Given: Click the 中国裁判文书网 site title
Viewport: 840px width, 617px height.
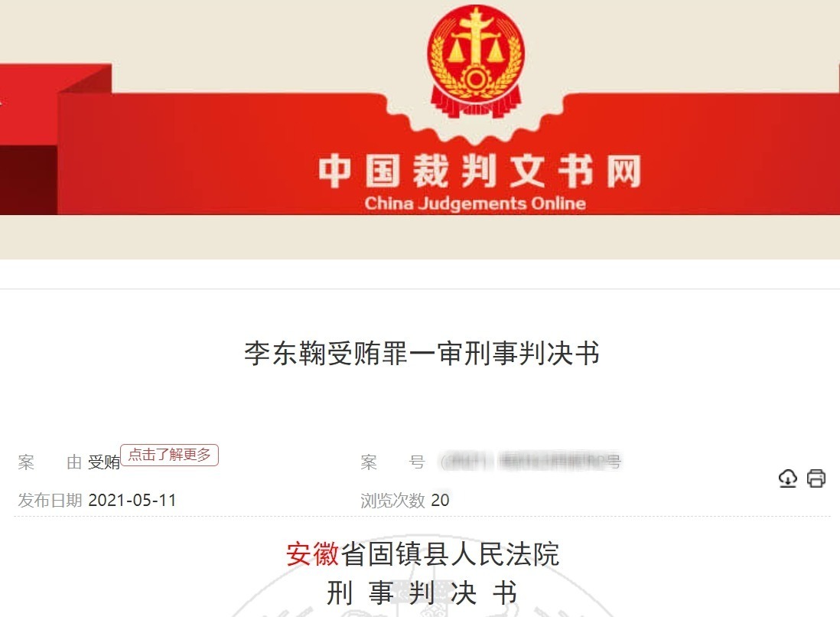Looking at the screenshot, I should click(480, 171).
